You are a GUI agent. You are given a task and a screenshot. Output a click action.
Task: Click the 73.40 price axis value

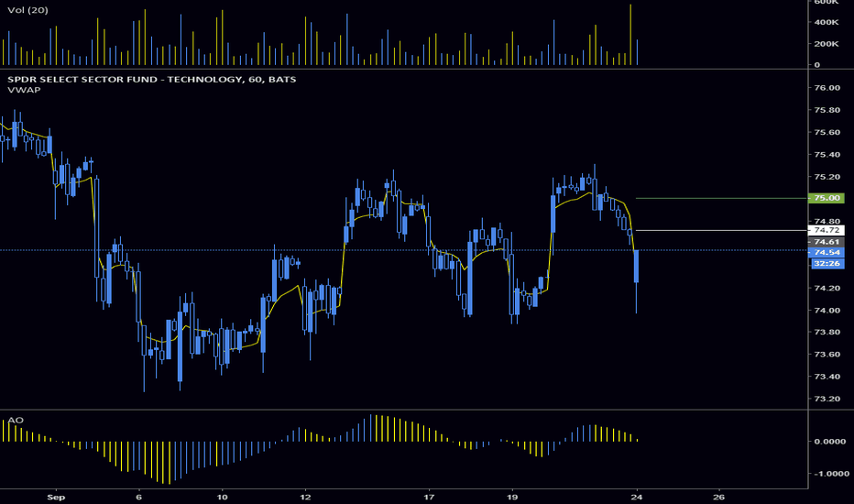point(827,377)
